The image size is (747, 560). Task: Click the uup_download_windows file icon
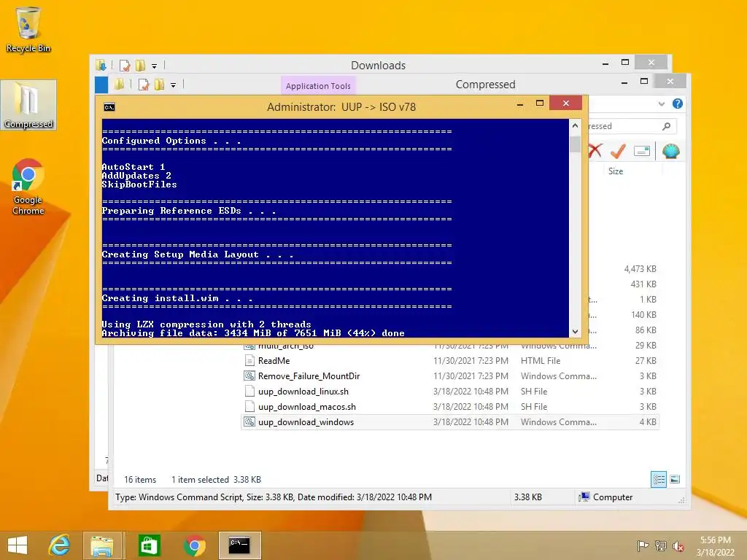pos(249,422)
